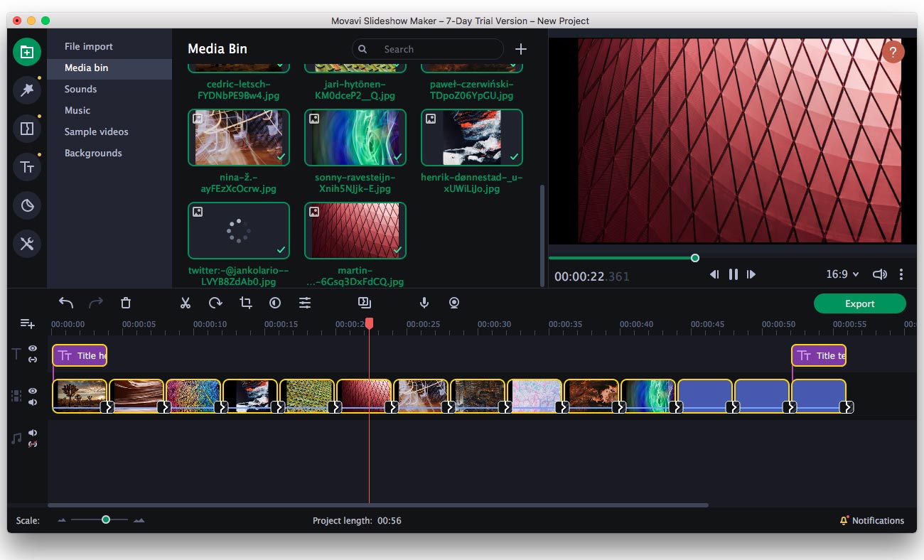This screenshot has width=924, height=560.
Task: Click the Color Adjustments icon
Action: point(274,302)
